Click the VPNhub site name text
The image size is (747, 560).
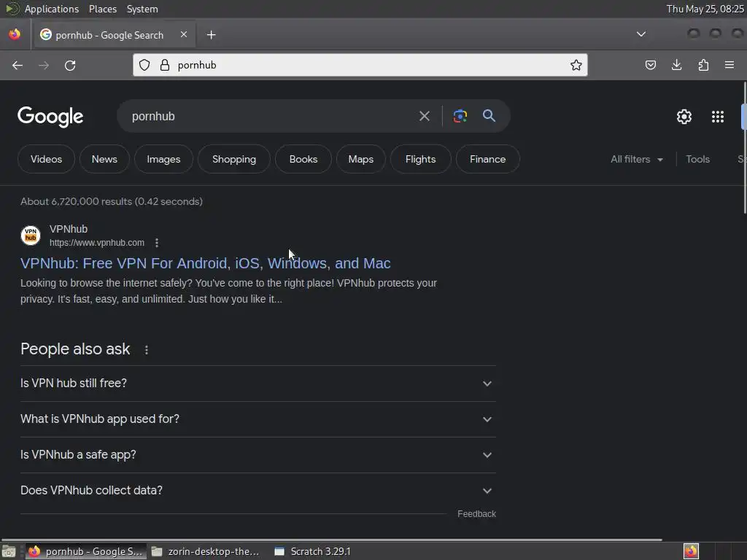pyautogui.click(x=69, y=229)
